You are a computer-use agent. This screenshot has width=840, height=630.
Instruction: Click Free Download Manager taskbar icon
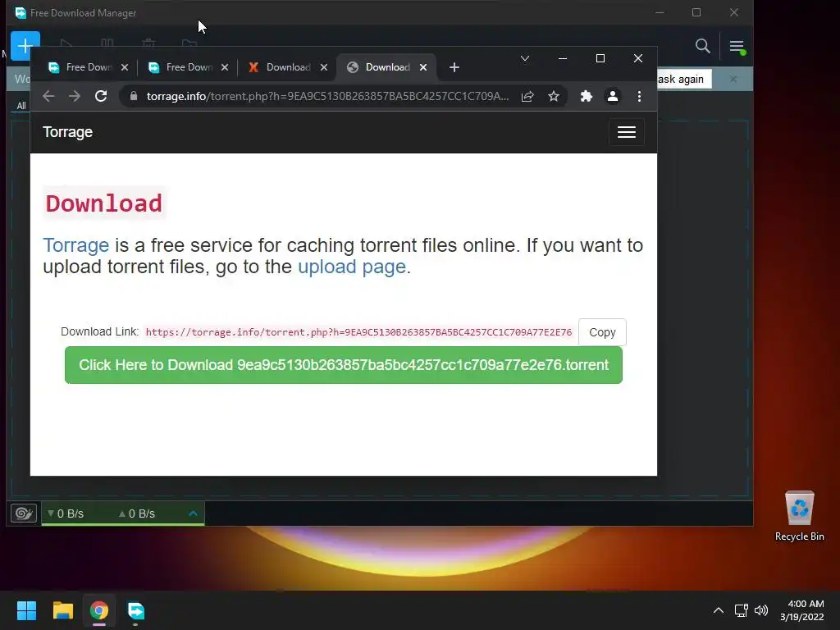coord(135,610)
